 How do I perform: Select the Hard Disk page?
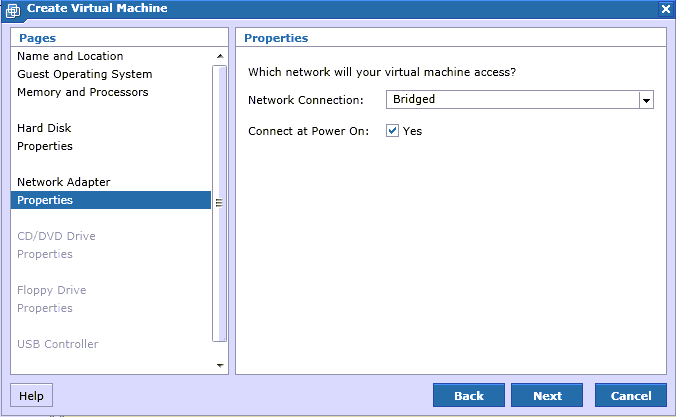point(44,128)
